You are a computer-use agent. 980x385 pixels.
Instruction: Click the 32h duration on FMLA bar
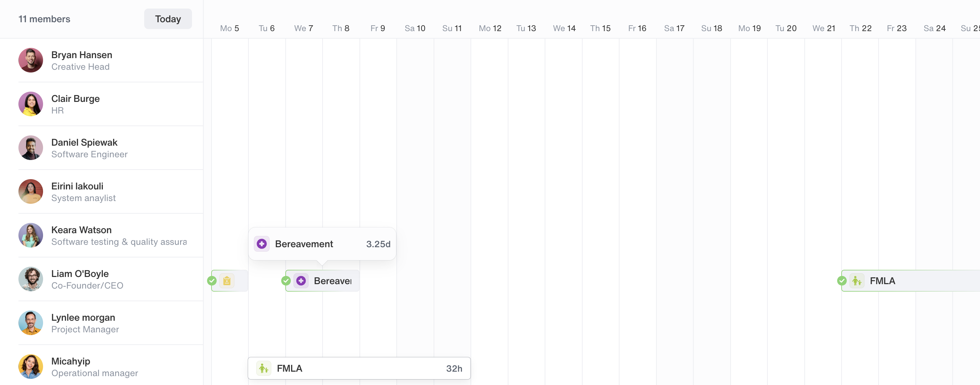[x=454, y=369]
